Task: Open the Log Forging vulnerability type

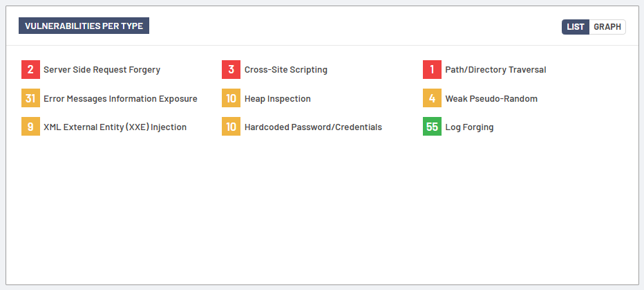Action: (x=469, y=127)
